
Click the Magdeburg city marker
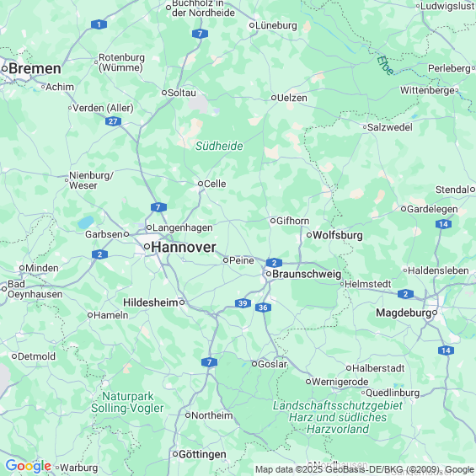(435, 313)
